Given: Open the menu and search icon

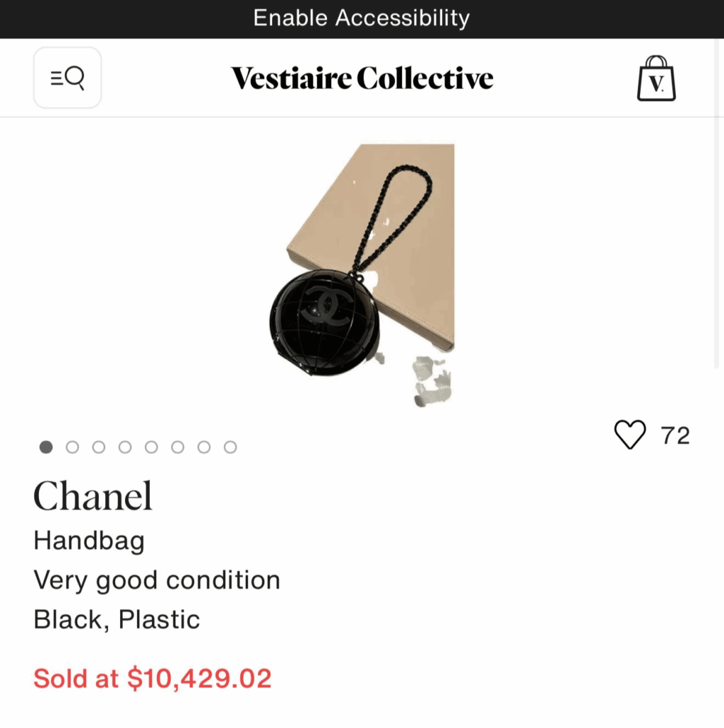Looking at the screenshot, I should pyautogui.click(x=67, y=77).
